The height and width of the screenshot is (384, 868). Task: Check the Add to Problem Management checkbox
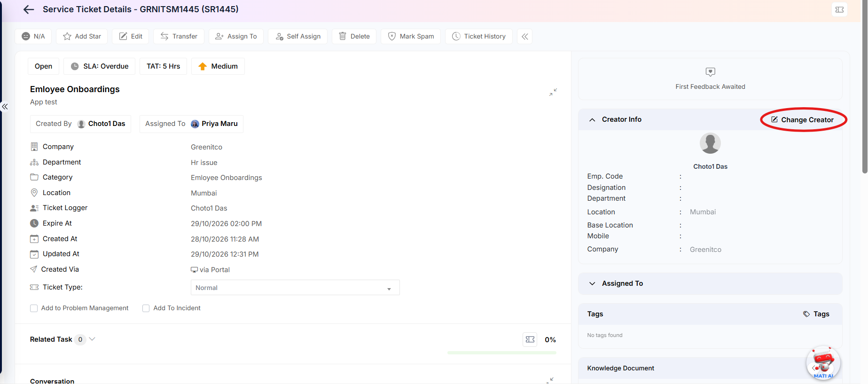point(34,308)
